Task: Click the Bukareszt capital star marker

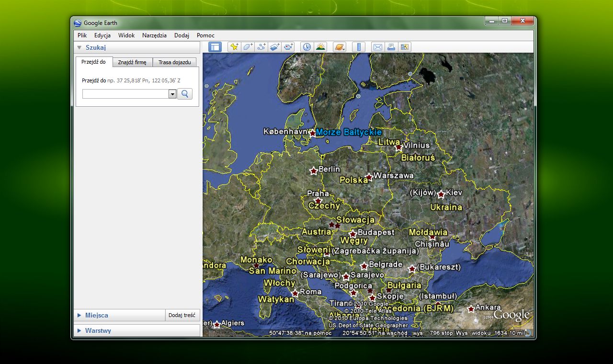Action: pos(412,269)
